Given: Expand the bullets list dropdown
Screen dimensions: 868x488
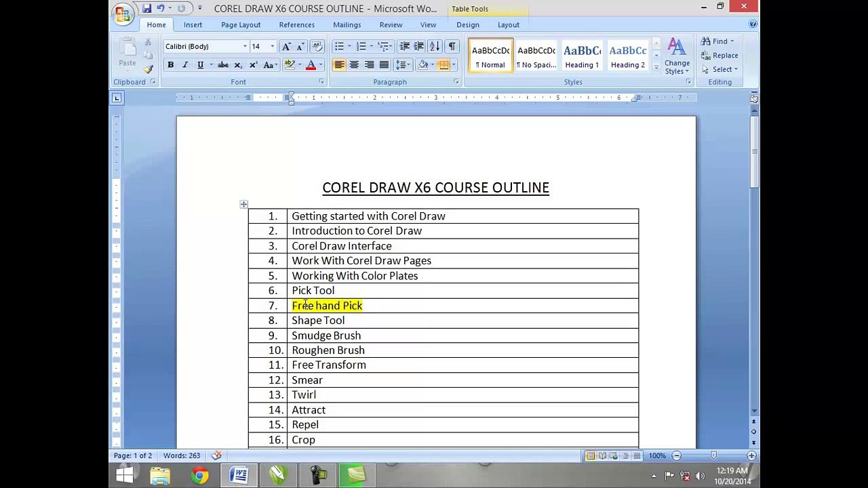Looking at the screenshot, I should pos(349,47).
